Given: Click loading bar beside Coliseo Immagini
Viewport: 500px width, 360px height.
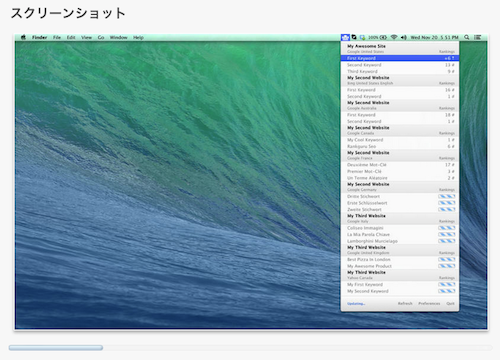Looking at the screenshot, I should pyautogui.click(x=447, y=228).
